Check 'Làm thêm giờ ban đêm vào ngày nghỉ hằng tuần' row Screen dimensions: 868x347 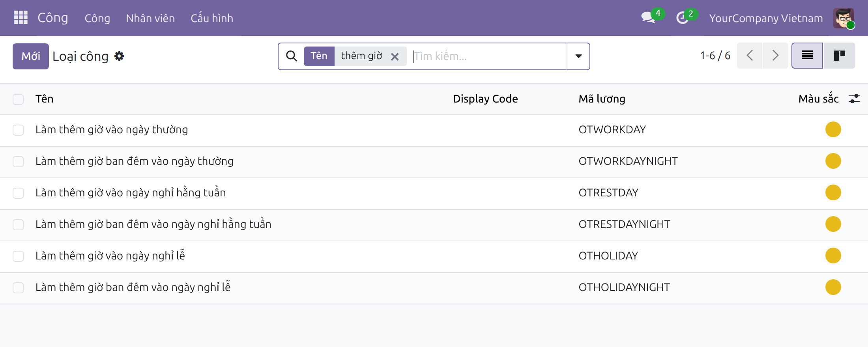pyautogui.click(x=18, y=225)
